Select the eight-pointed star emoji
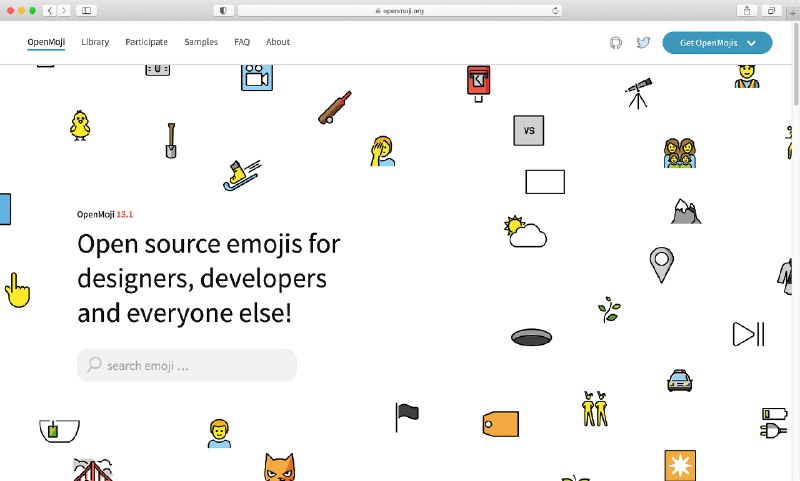Viewport: 800px width, 481px height. point(680,465)
